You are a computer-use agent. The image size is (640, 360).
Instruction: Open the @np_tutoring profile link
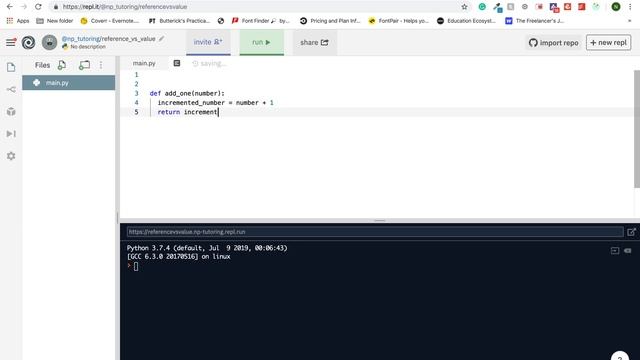point(81,39)
